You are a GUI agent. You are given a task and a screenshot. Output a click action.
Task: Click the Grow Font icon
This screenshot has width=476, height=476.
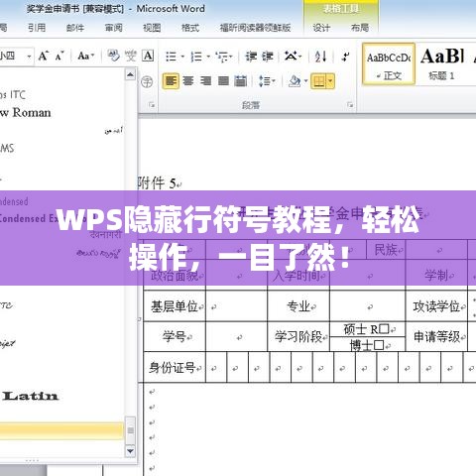[44, 56]
